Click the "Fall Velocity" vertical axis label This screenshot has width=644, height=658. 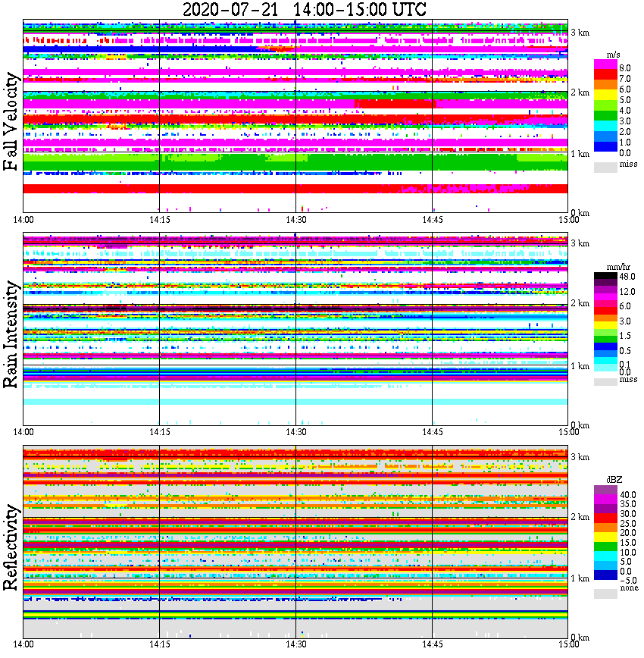[x=11, y=121]
